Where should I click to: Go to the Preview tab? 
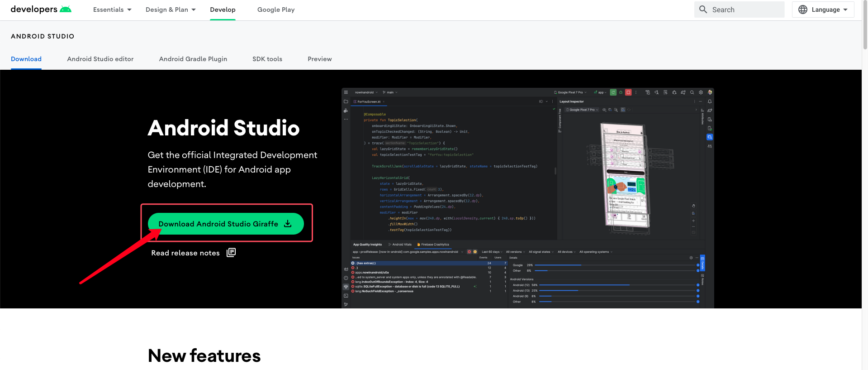320,59
